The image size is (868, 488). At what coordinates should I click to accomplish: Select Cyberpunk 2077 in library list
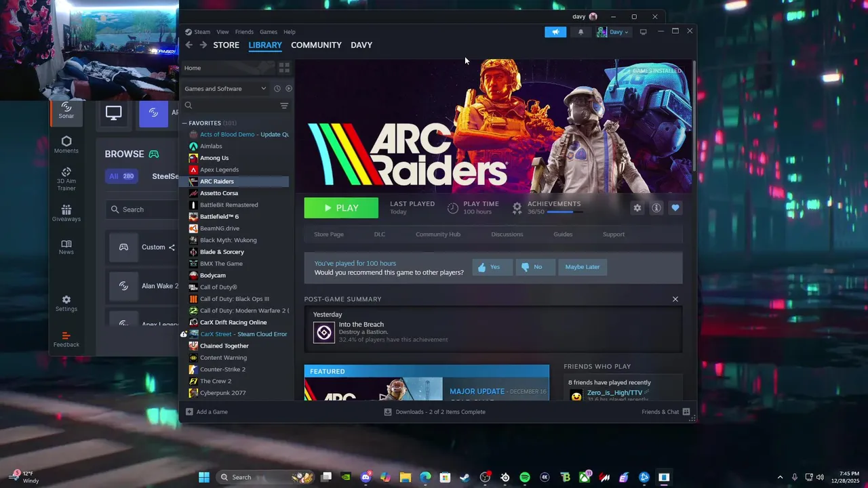(x=235, y=393)
